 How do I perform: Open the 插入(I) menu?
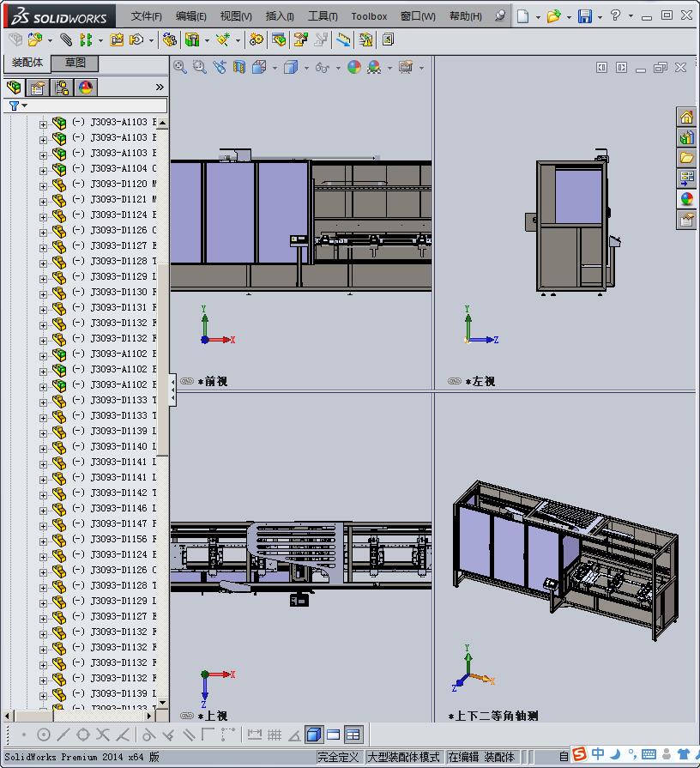click(x=280, y=16)
